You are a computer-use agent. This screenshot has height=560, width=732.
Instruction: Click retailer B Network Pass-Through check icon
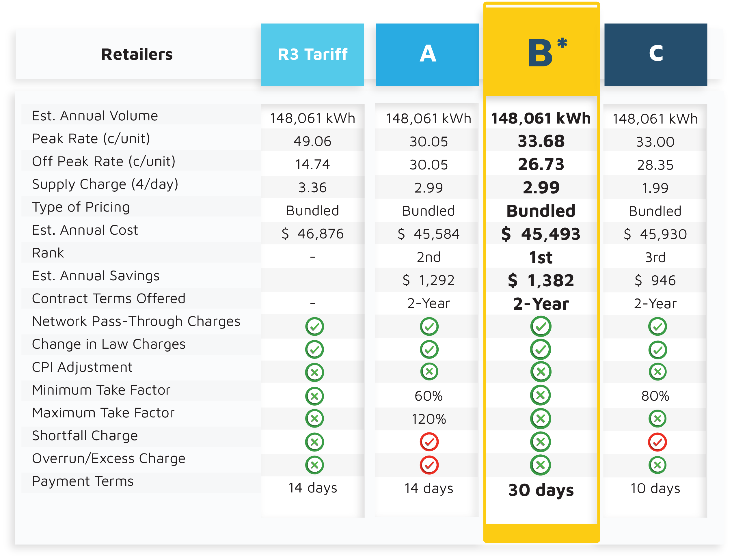pyautogui.click(x=541, y=326)
